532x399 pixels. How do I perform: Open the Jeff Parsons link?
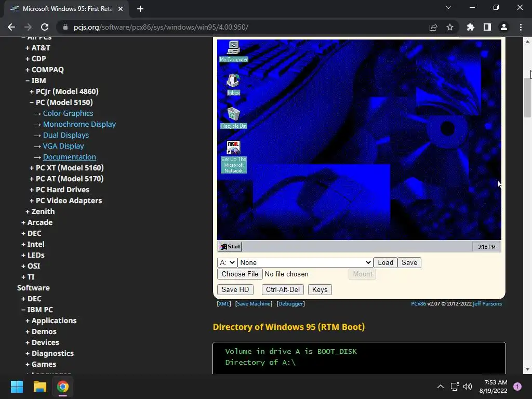(487, 303)
